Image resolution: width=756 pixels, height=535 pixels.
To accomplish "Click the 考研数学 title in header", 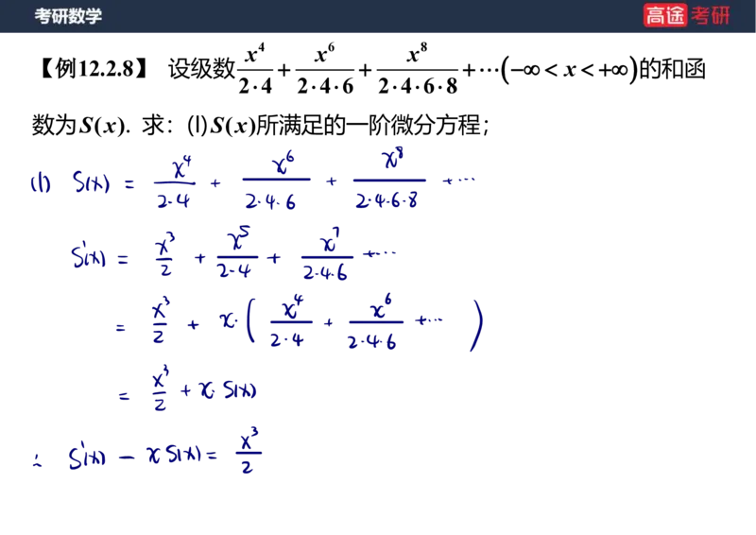I will coord(68,16).
